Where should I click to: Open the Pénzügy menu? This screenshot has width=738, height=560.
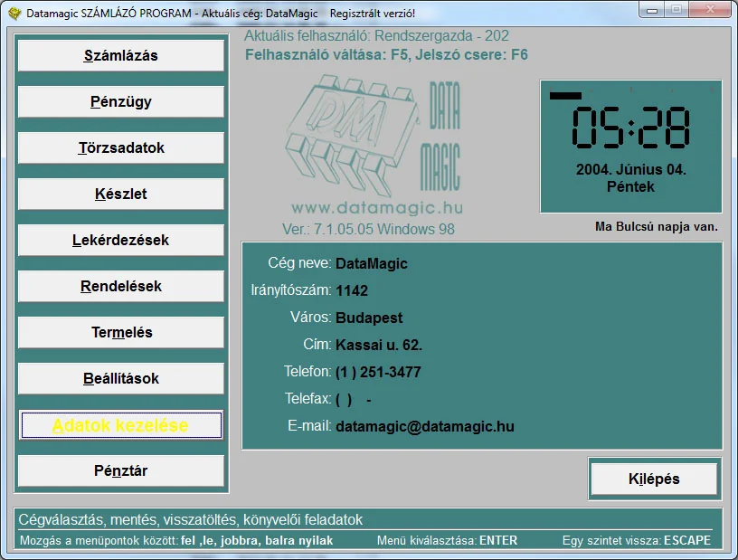[x=121, y=101]
